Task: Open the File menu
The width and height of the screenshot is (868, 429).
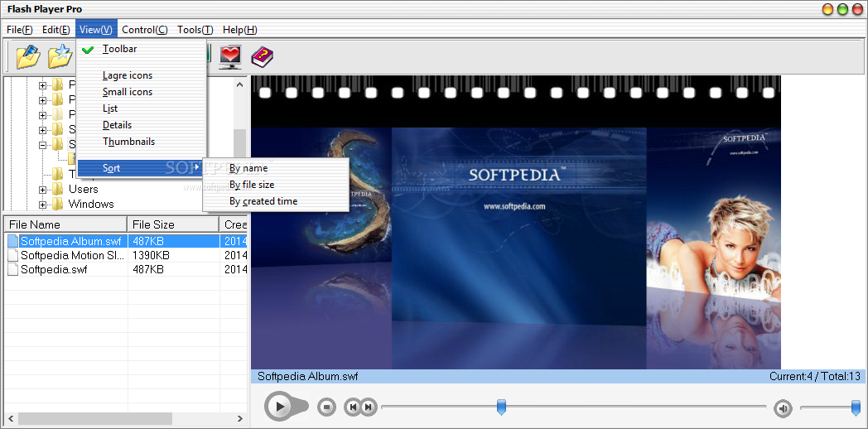Action: [x=19, y=30]
